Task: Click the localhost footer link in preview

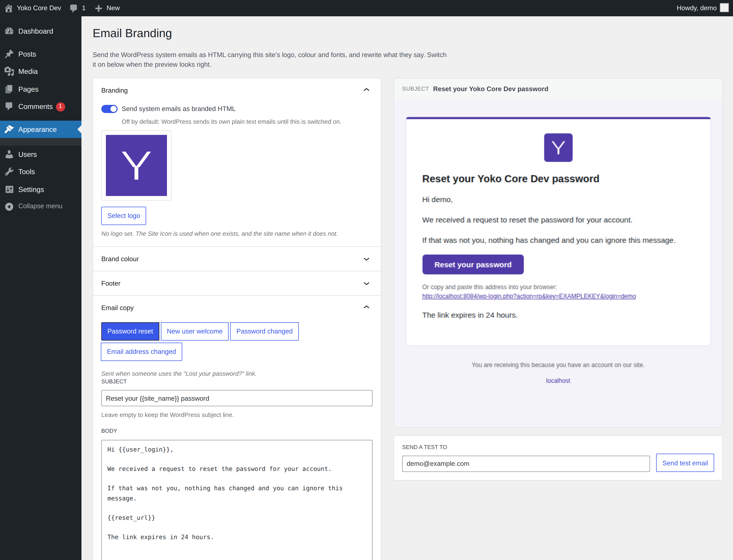Action: (558, 381)
